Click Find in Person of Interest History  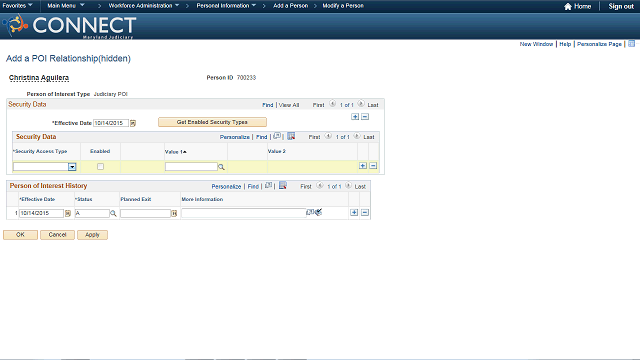pos(253,187)
